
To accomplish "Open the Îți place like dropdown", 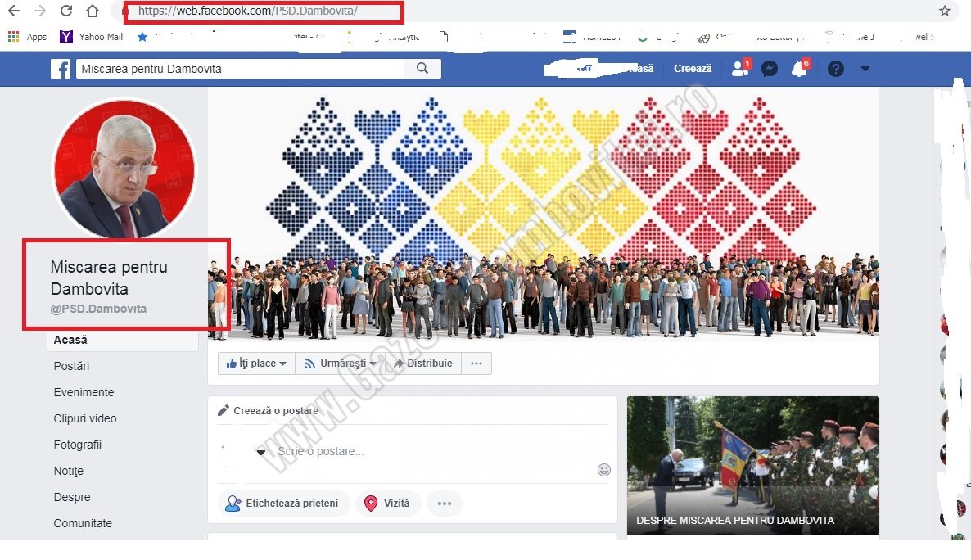I will pos(256,364).
